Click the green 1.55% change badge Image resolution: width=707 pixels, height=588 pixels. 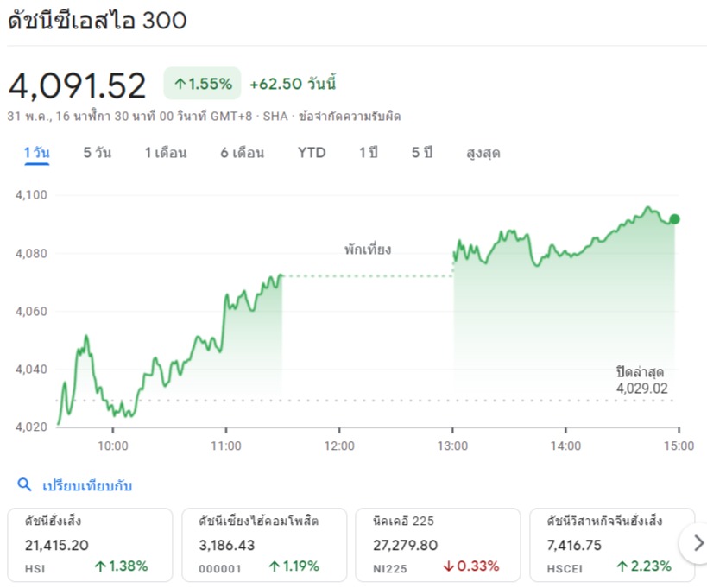202,84
